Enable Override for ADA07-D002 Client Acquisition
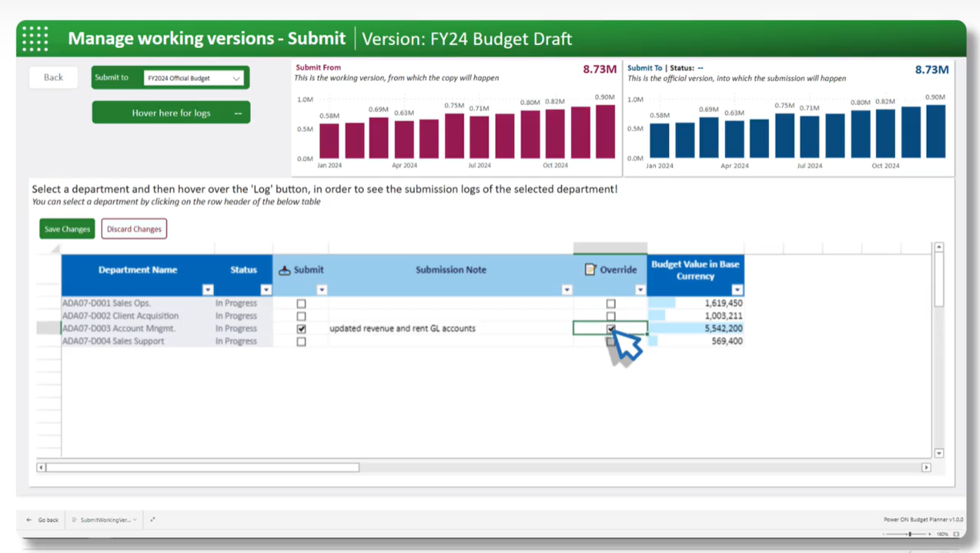980x553 pixels. click(611, 316)
